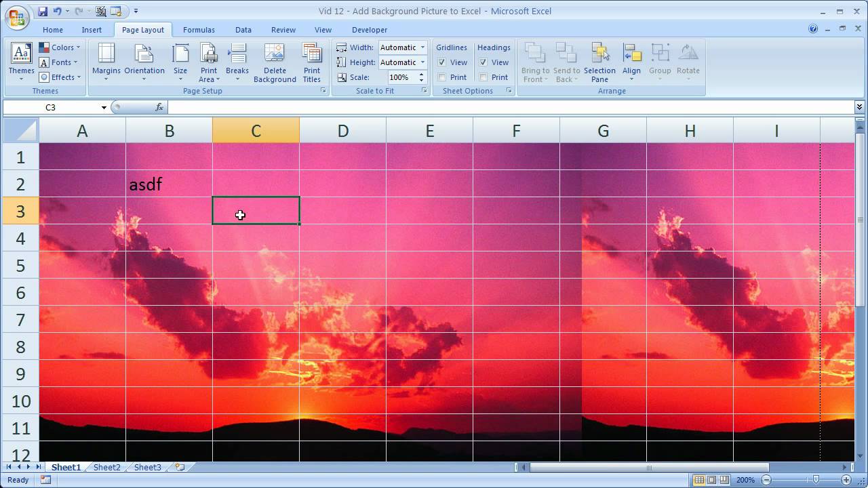Viewport: 868px width, 488px height.
Task: Click the Rotate tool in Arrange group
Action: [688, 62]
